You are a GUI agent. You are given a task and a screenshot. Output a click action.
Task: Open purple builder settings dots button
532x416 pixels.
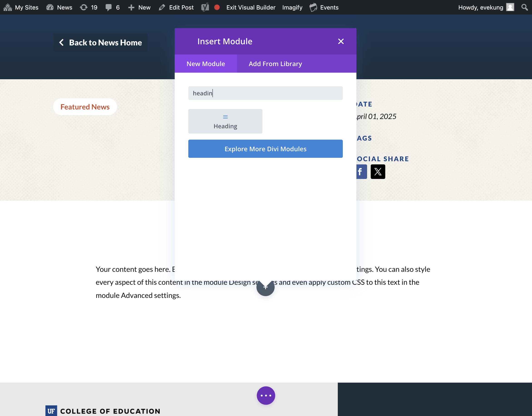coord(266,396)
